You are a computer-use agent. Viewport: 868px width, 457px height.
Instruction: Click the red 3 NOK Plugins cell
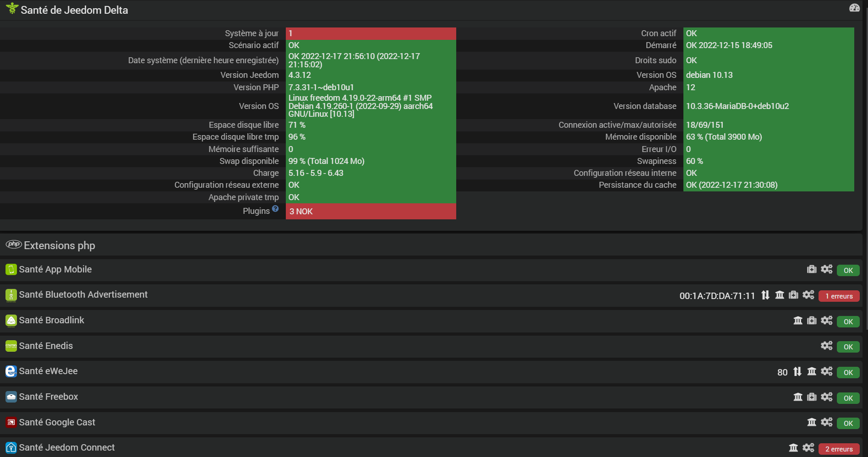[x=371, y=212]
